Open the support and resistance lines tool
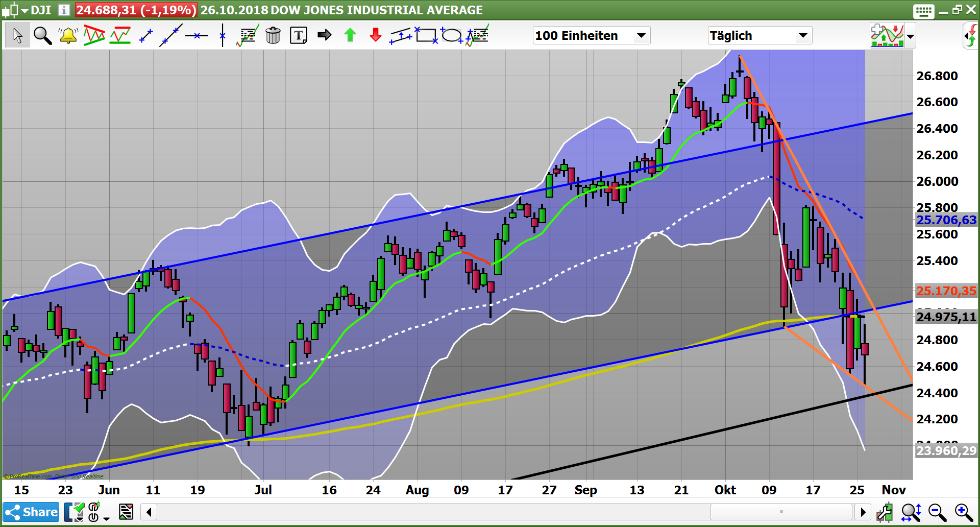Image resolution: width=980 pixels, height=527 pixels. (x=120, y=35)
